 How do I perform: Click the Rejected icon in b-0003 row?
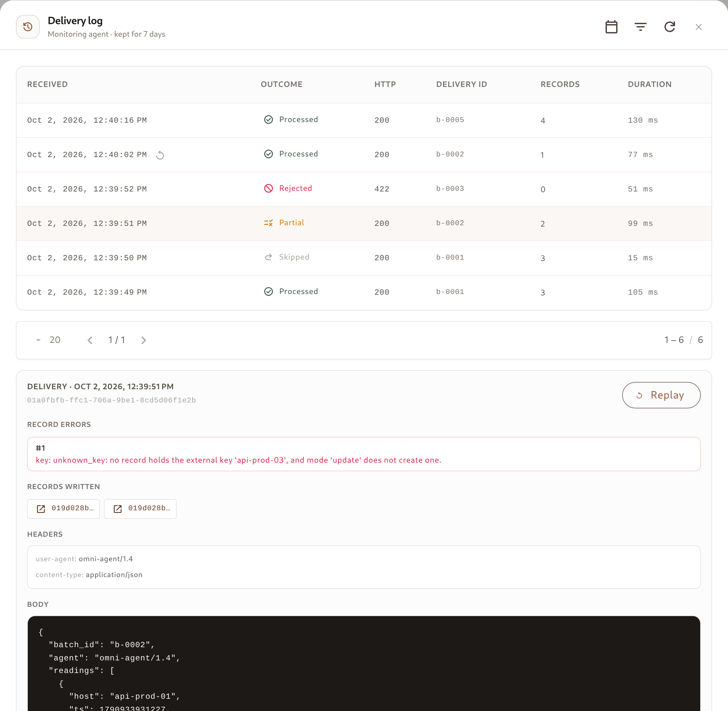pos(268,188)
